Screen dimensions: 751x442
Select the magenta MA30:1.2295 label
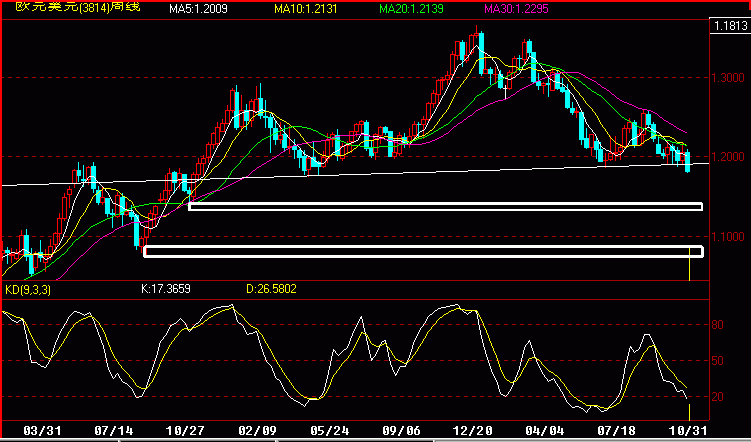pyautogui.click(x=516, y=8)
